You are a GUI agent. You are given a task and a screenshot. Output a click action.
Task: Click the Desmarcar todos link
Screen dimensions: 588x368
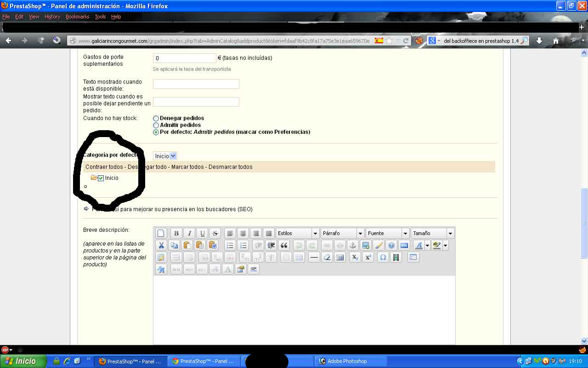231,167
